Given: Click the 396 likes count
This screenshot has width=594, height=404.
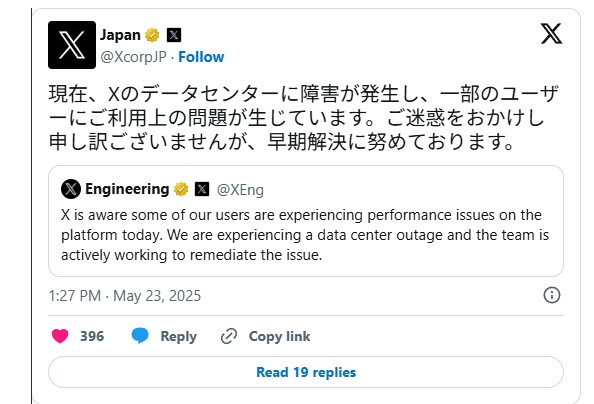Looking at the screenshot, I should pyautogui.click(x=92, y=336).
